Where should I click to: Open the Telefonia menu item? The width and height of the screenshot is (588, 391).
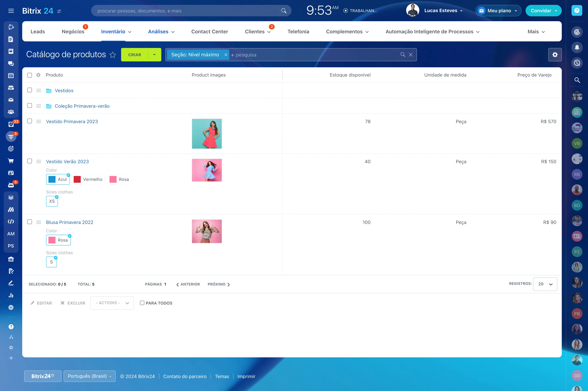(x=298, y=31)
